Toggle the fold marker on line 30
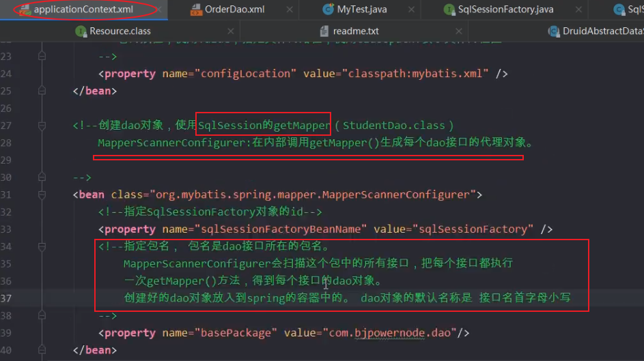The image size is (644, 361). pos(42,177)
